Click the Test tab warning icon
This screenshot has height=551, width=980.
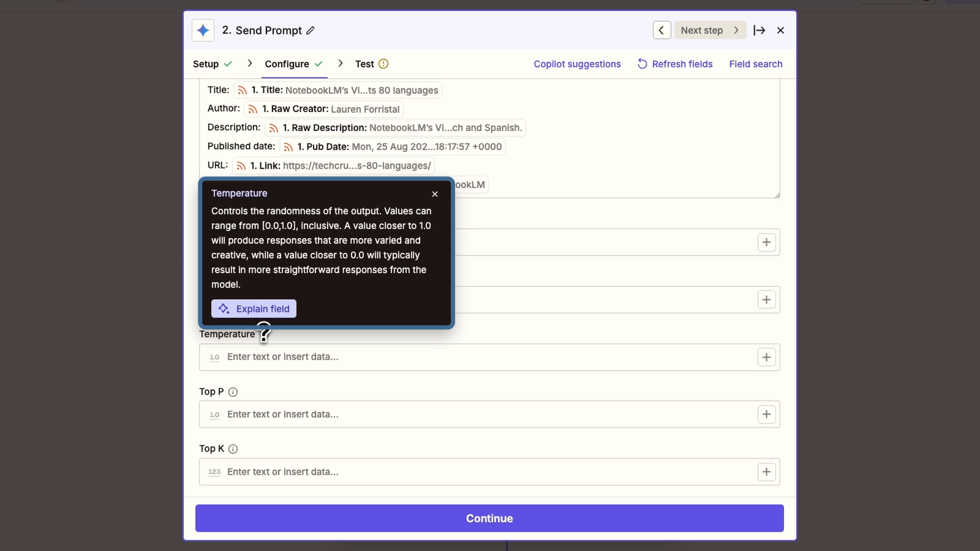(x=384, y=64)
